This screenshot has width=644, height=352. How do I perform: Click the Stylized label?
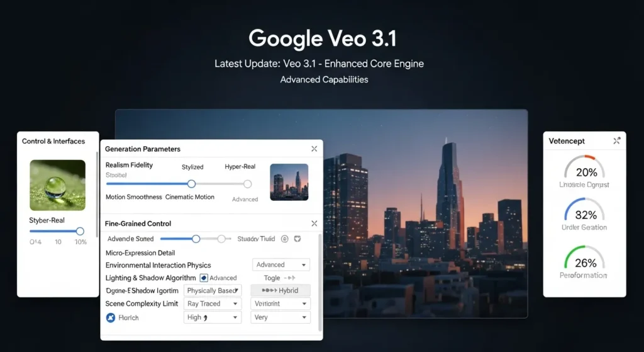click(192, 167)
